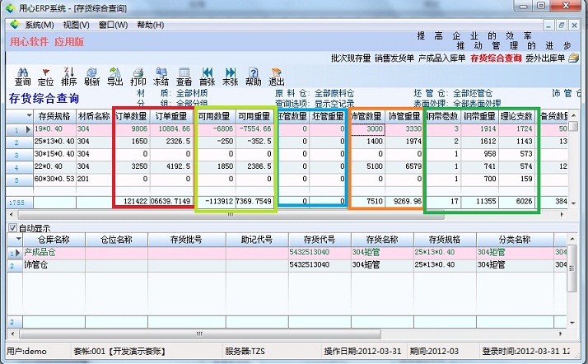The image size is (588, 364).
Task: Click the 打印 (Print) toolbar icon
Action: tap(138, 77)
